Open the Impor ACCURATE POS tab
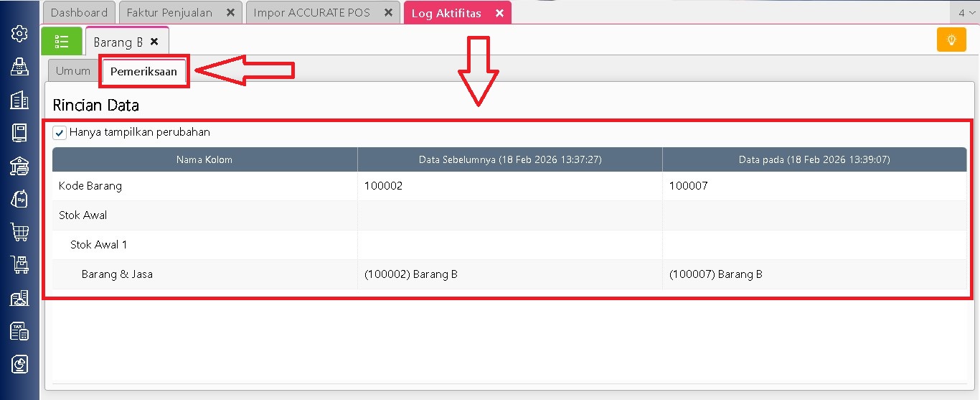980x400 pixels. (x=311, y=13)
